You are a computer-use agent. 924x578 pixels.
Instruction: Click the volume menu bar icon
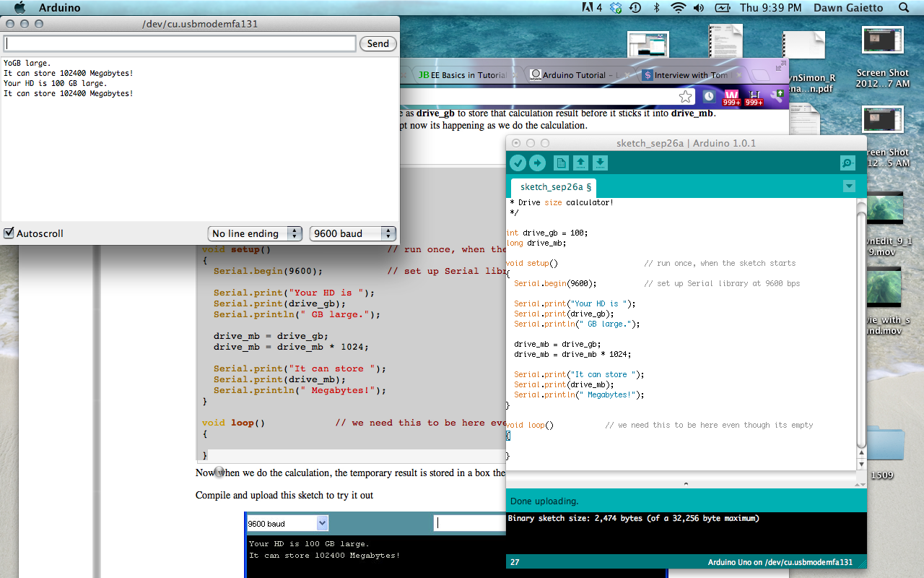pos(699,8)
